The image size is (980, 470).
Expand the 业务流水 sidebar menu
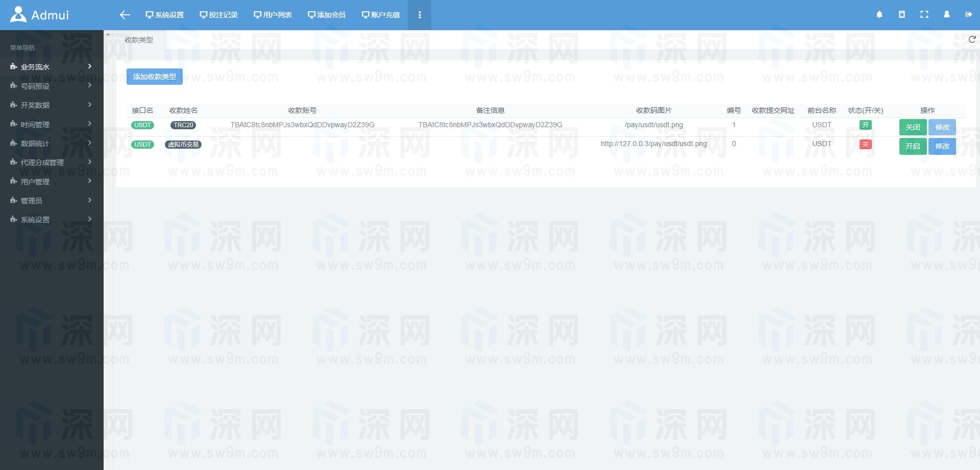pyautogui.click(x=51, y=67)
